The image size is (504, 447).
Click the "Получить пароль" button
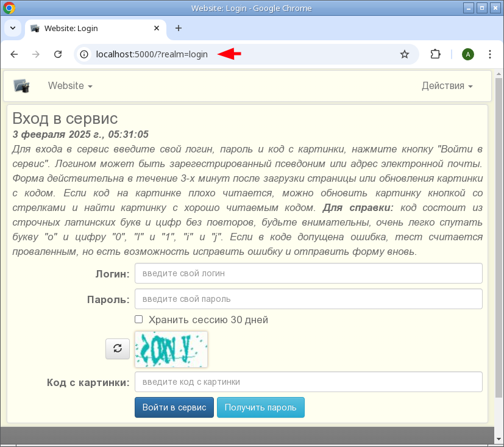click(x=261, y=407)
